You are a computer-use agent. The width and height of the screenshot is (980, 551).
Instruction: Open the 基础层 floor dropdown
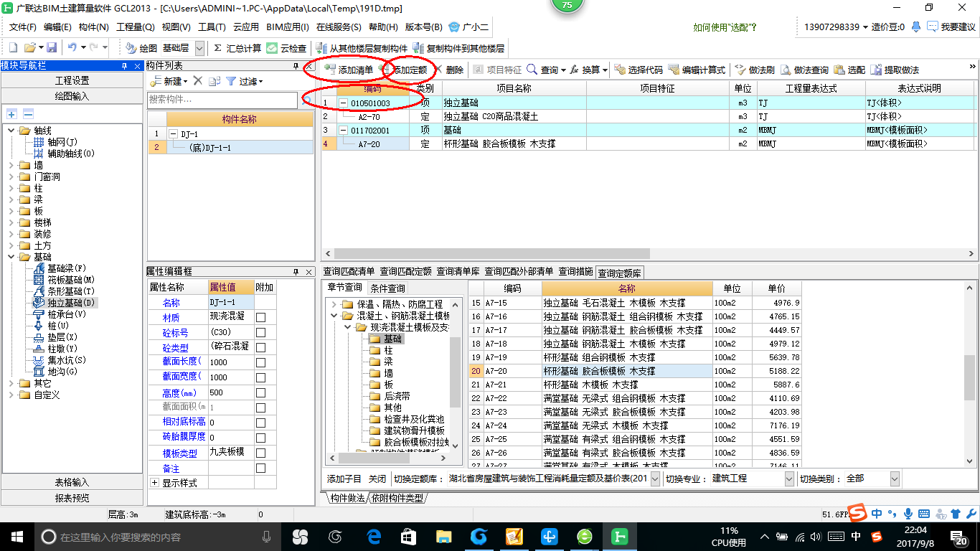click(x=199, y=48)
